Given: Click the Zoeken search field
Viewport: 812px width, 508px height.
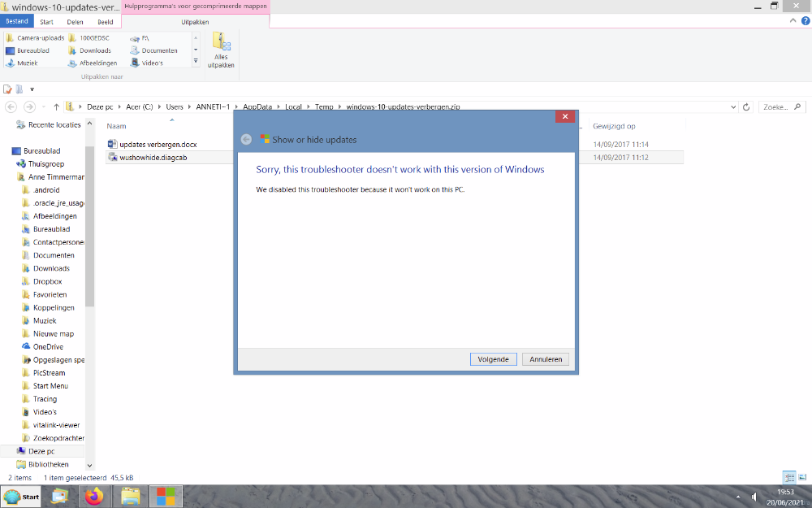Looking at the screenshot, I should pos(777,107).
